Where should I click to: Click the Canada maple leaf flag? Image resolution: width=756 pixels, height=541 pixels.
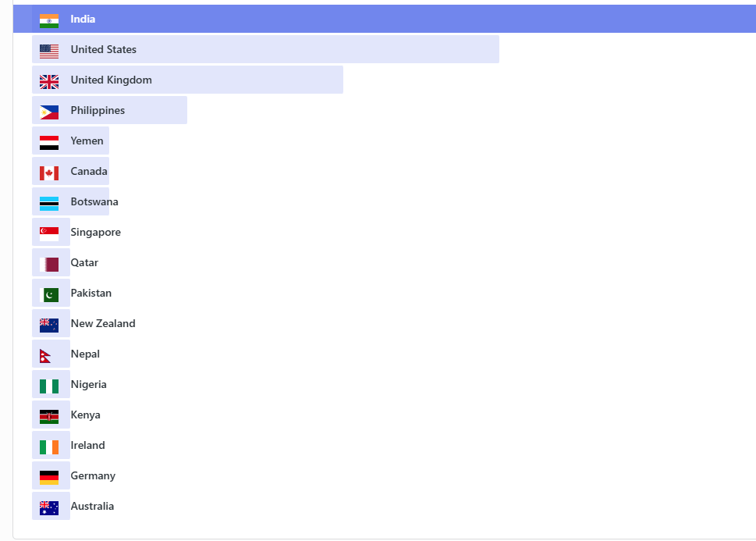[x=49, y=172]
